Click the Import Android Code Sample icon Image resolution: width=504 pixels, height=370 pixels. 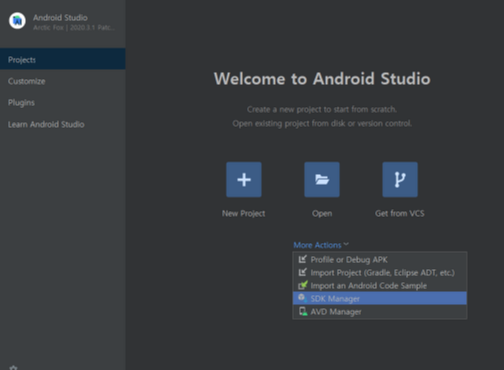[x=303, y=285]
